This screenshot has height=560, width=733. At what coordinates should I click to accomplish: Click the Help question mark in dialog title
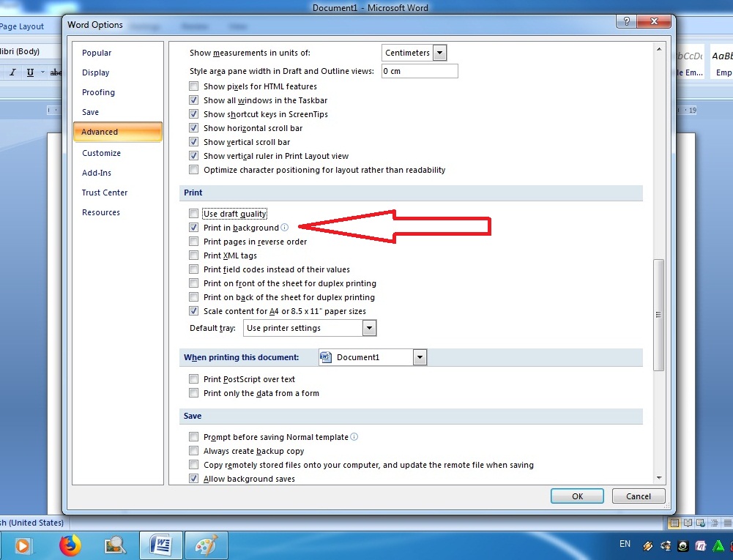point(626,21)
